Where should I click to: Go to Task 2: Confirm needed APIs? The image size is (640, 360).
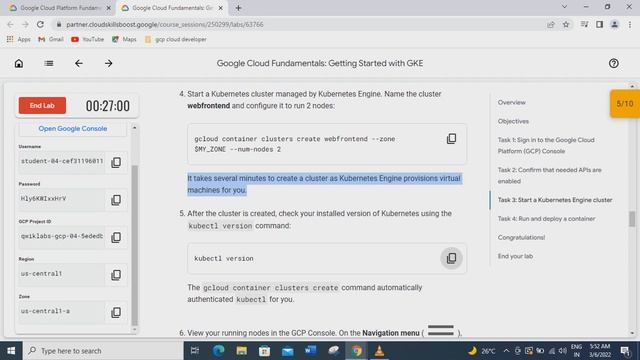click(x=549, y=175)
